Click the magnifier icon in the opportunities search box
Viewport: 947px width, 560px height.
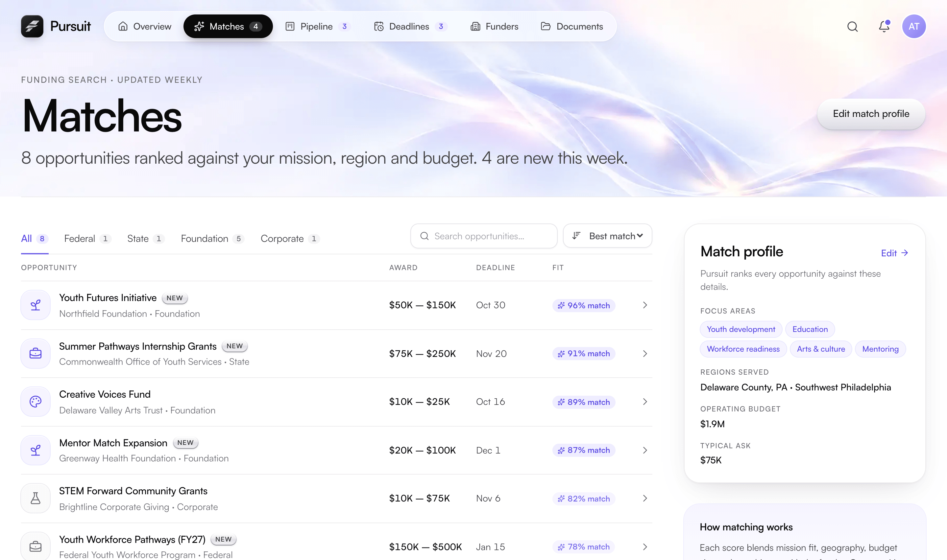[424, 236]
